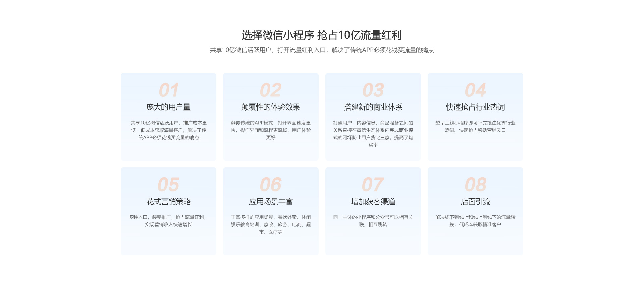Image resolution: width=644 pixels, height=289 pixels.
Task: Open the 应用场景丰富 card title
Action: point(271,202)
